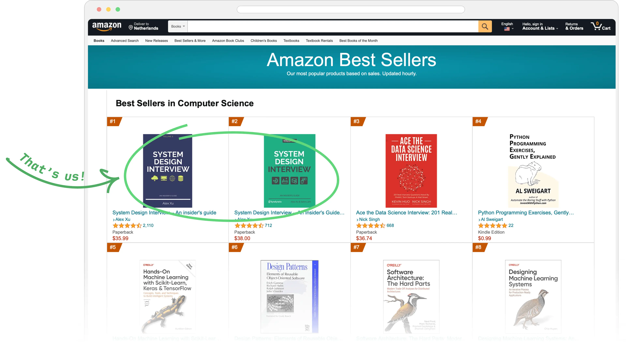The width and height of the screenshot is (626, 364).
Task: Click inside the search input field
Action: (x=333, y=26)
